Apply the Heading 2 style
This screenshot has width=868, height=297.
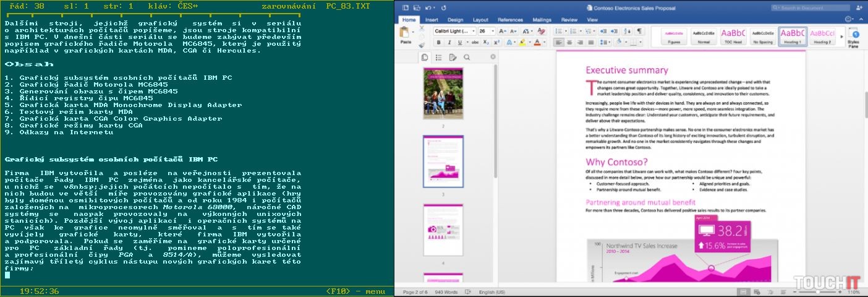(822, 35)
